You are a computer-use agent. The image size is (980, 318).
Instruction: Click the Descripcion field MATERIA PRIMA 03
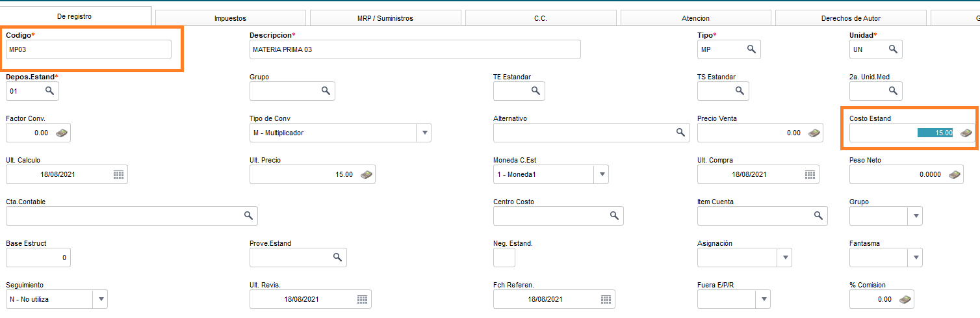415,49
